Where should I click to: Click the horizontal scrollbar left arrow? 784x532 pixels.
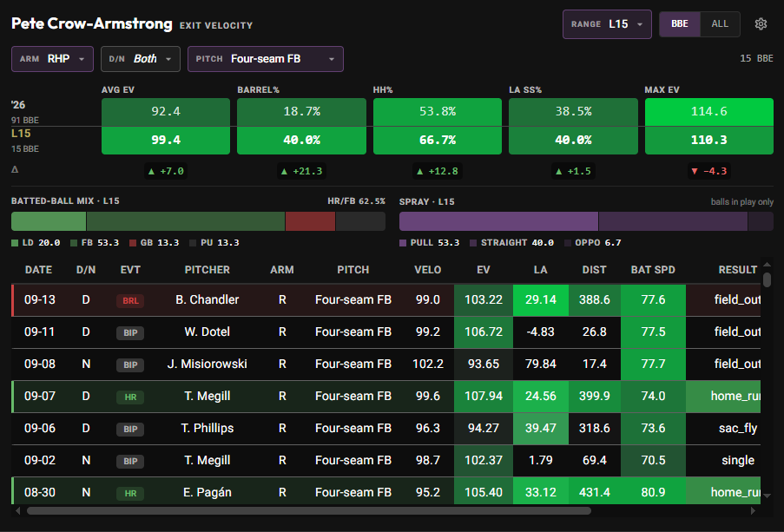[18, 510]
